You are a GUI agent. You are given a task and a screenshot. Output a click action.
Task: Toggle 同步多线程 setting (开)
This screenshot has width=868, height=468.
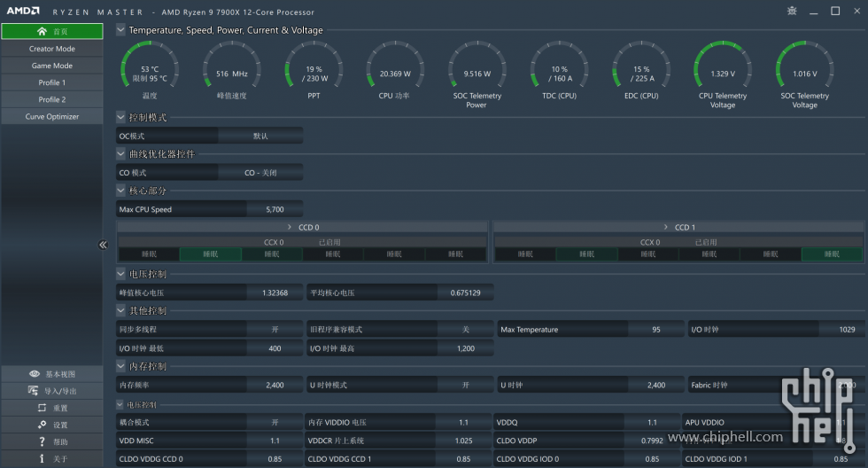(275, 329)
